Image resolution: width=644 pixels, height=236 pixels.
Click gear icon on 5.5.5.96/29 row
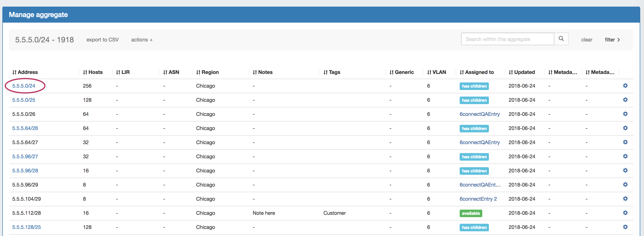click(x=625, y=185)
